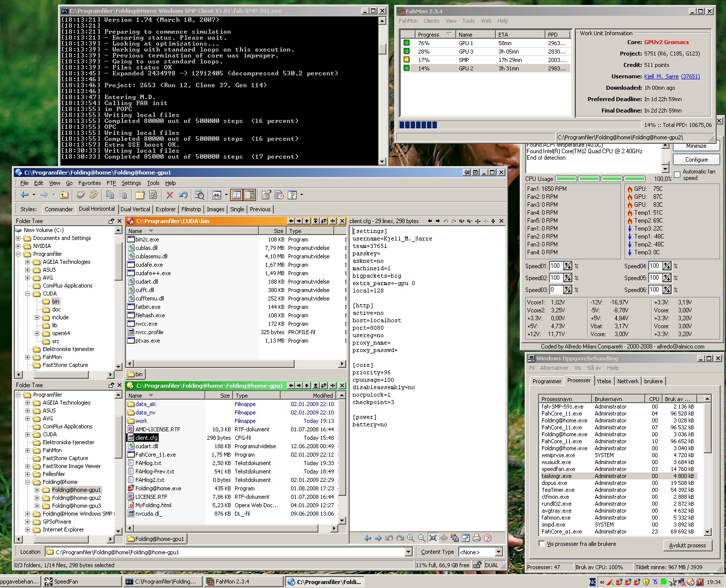The image size is (726, 588).
Task: Expand Folding@home-gpu2 in lower folder tree
Action: tap(37, 498)
